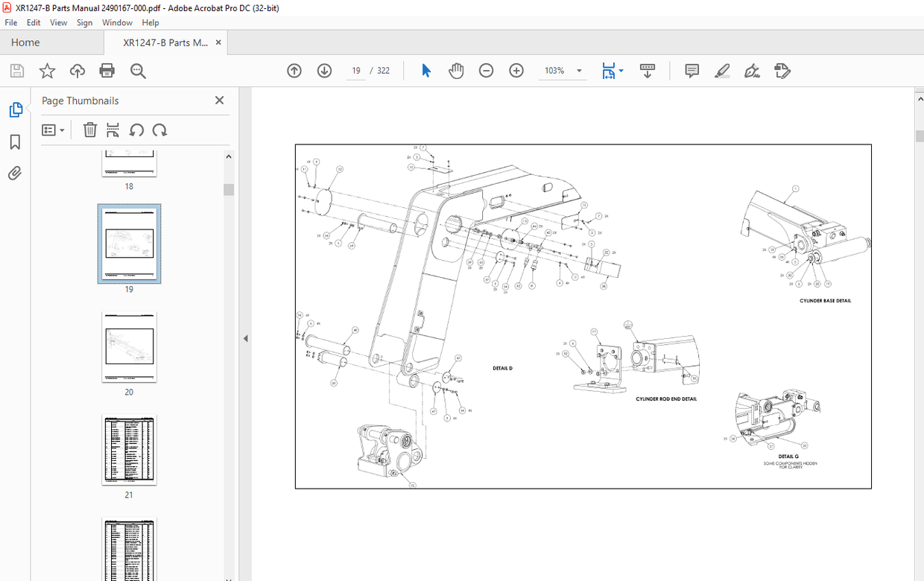Open the thumbnail options menu
The height and width of the screenshot is (581, 924).
tap(52, 130)
